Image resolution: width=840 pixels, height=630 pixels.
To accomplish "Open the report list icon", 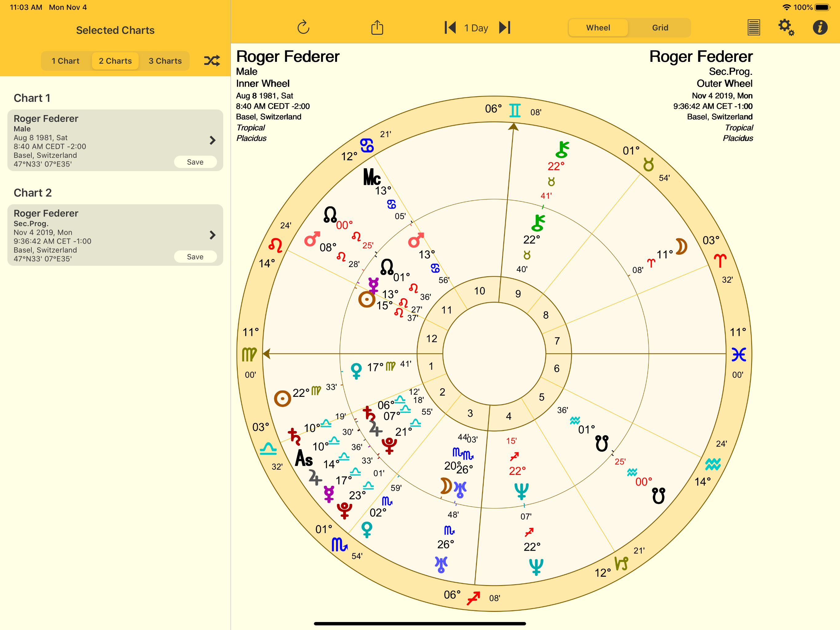I will 753,27.
